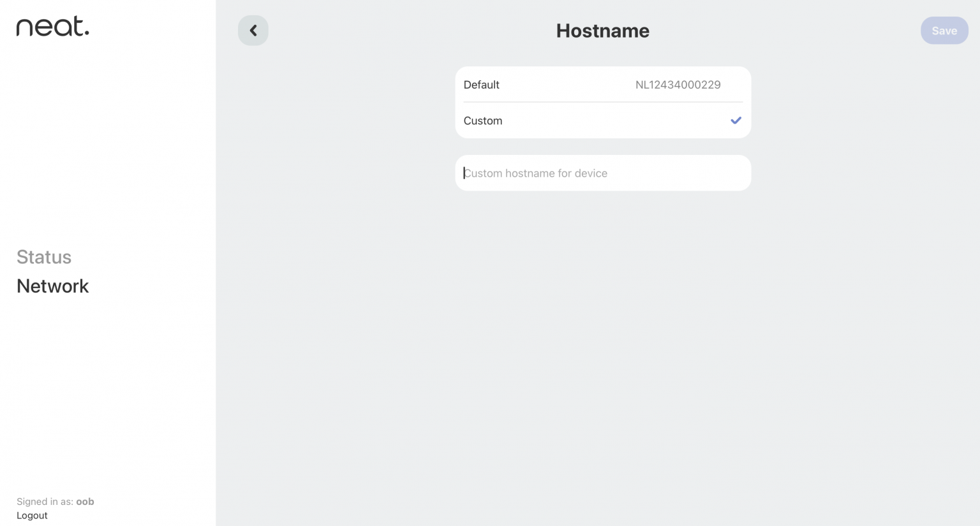Click Logout to sign out
Viewport: 980px width, 526px height.
pos(32,515)
